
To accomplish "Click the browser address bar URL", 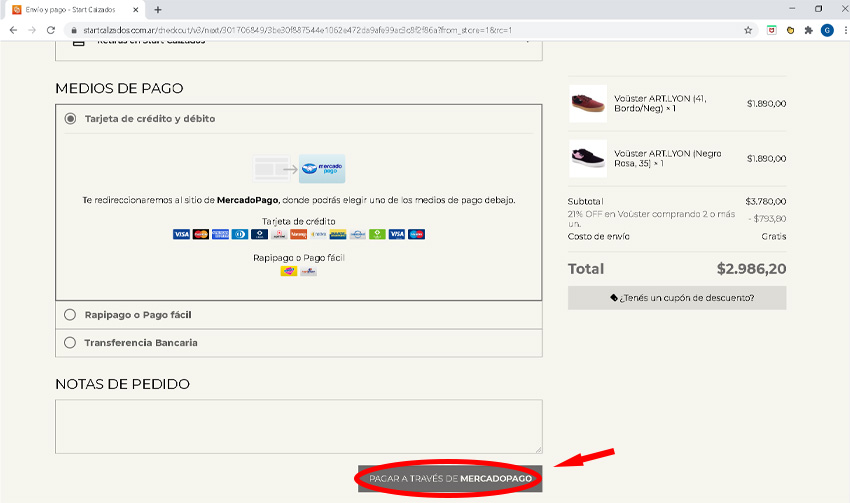I will click(x=300, y=30).
